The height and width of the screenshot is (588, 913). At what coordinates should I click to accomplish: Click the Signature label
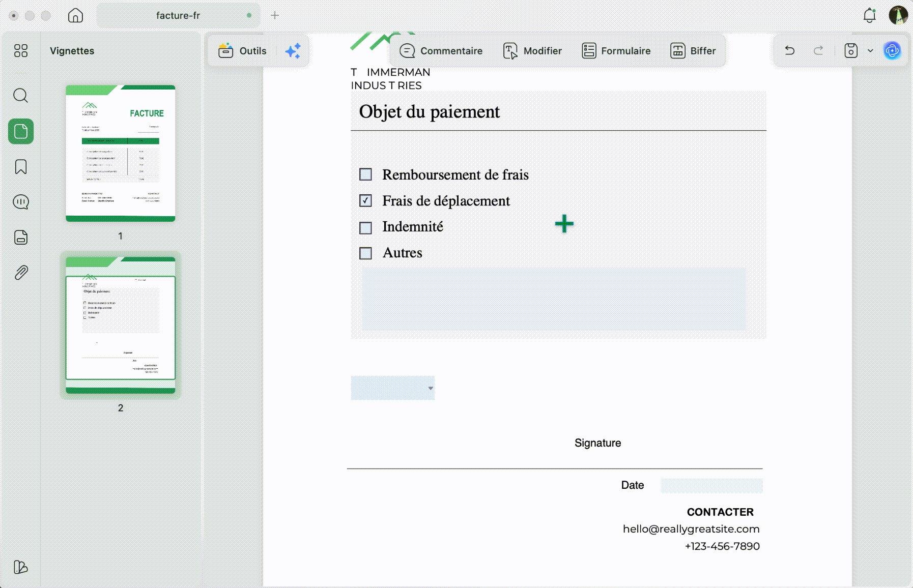coord(597,443)
